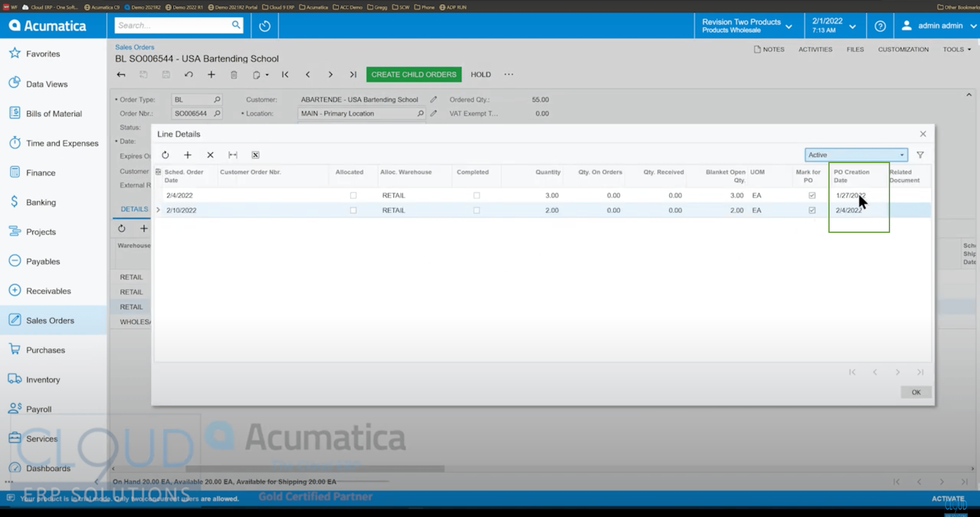
Task: Open the Line Details filter settings
Action: [920, 155]
